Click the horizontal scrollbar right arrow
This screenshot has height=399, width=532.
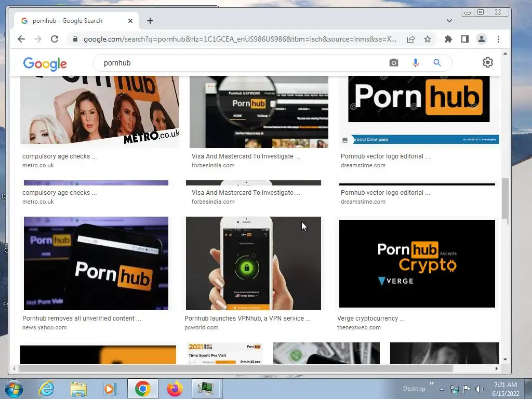tap(496, 368)
